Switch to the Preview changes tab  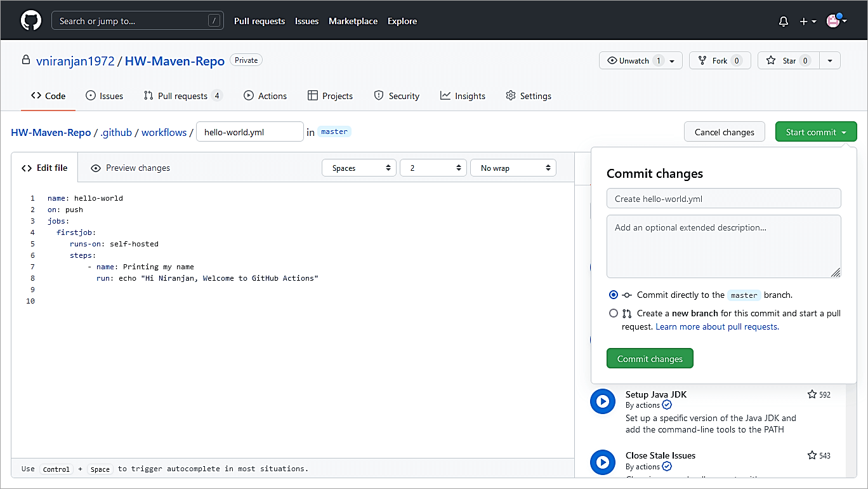point(131,168)
